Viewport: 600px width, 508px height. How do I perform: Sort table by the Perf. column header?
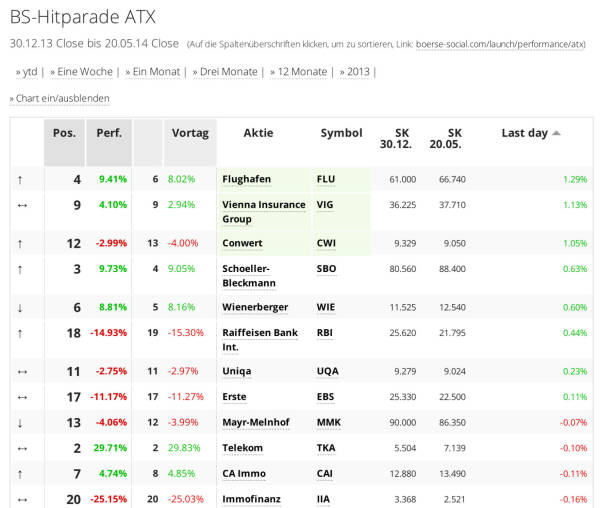(x=109, y=133)
